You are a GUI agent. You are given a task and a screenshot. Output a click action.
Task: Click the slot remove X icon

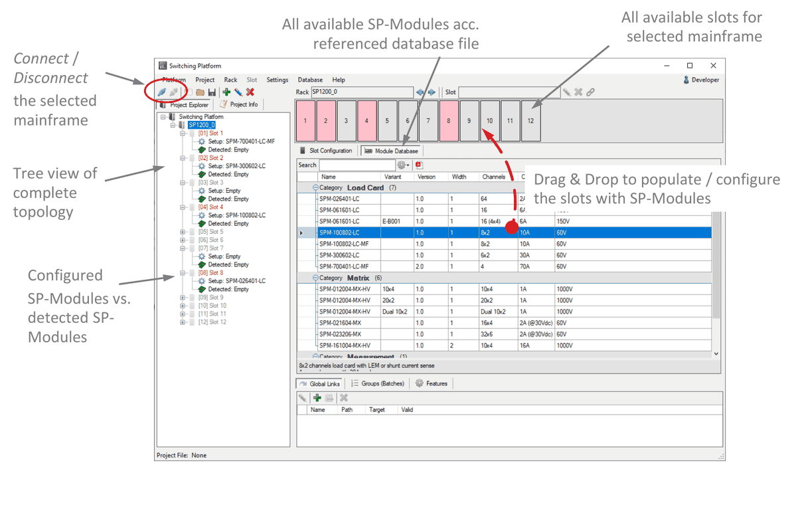[578, 92]
